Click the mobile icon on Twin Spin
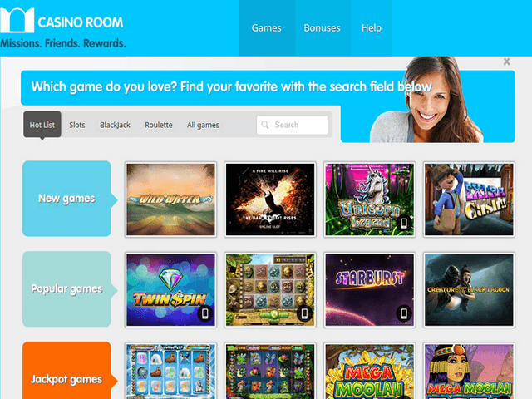 coord(205,313)
